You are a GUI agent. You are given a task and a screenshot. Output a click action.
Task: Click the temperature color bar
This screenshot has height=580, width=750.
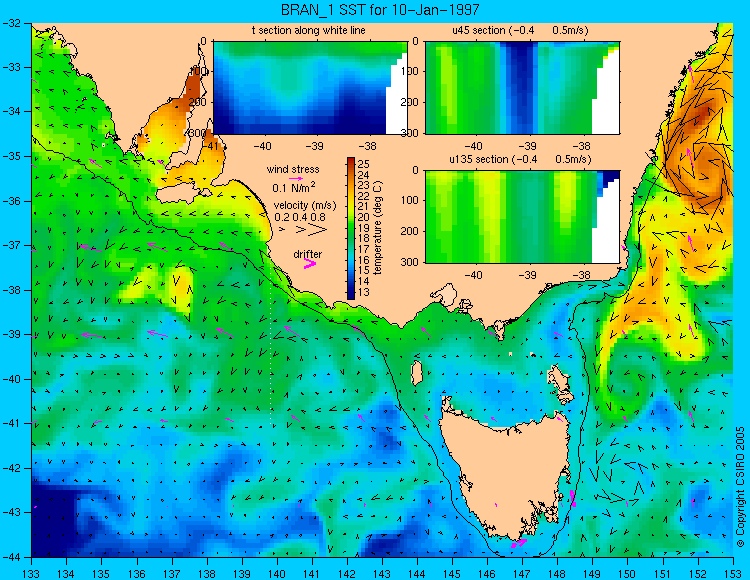click(351, 229)
